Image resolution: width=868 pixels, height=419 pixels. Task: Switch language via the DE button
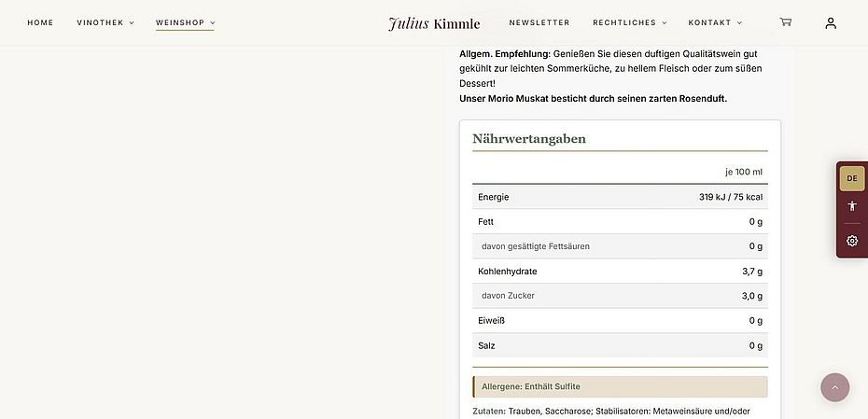click(x=852, y=178)
